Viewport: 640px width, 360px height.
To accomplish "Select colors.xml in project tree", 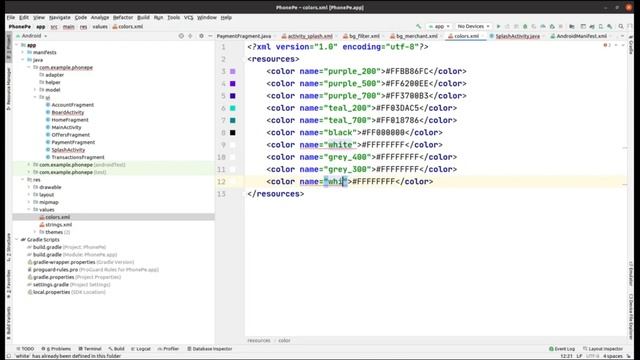I will pos(57,217).
